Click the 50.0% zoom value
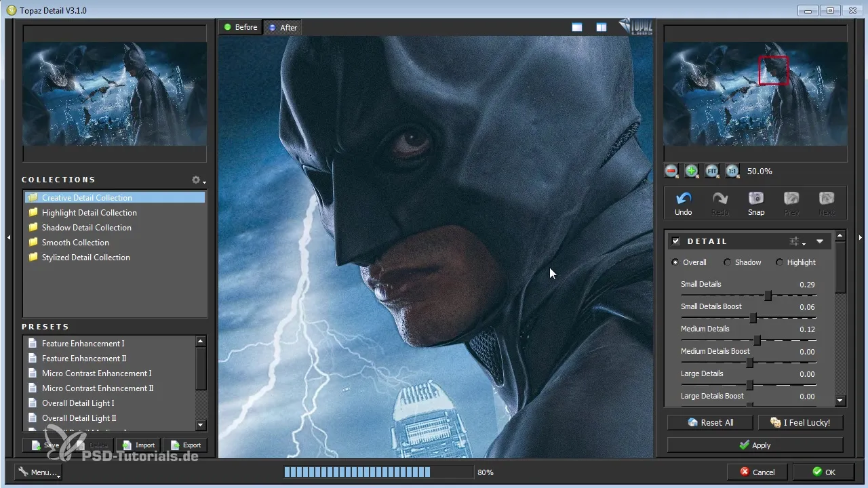 coord(759,171)
